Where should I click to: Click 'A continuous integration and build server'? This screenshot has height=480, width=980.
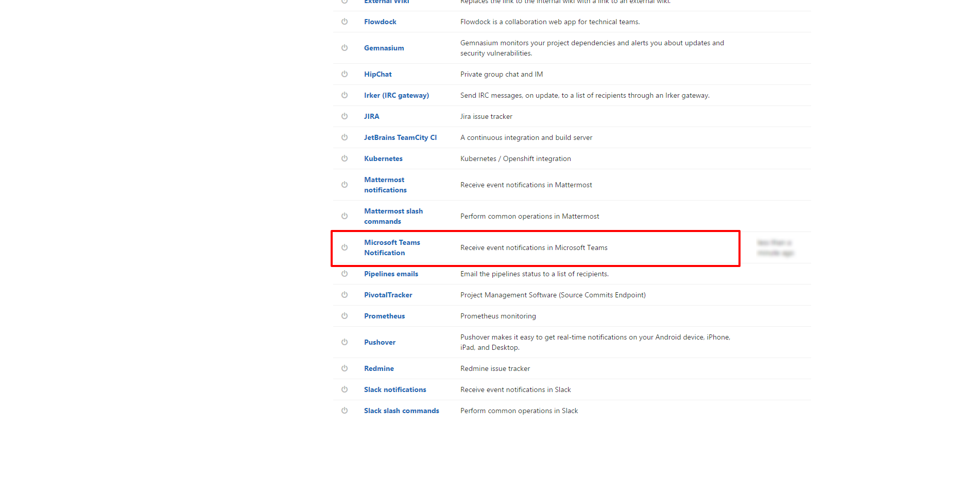pos(526,137)
